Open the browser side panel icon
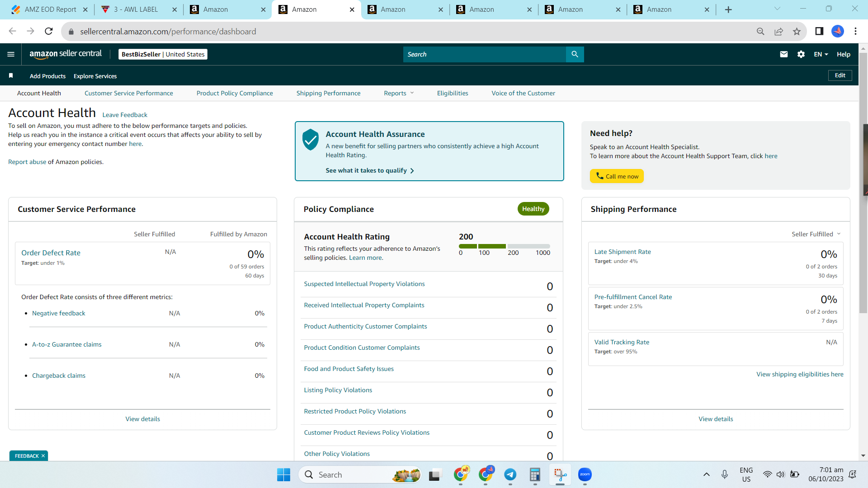Image resolution: width=868 pixels, height=488 pixels. click(819, 31)
